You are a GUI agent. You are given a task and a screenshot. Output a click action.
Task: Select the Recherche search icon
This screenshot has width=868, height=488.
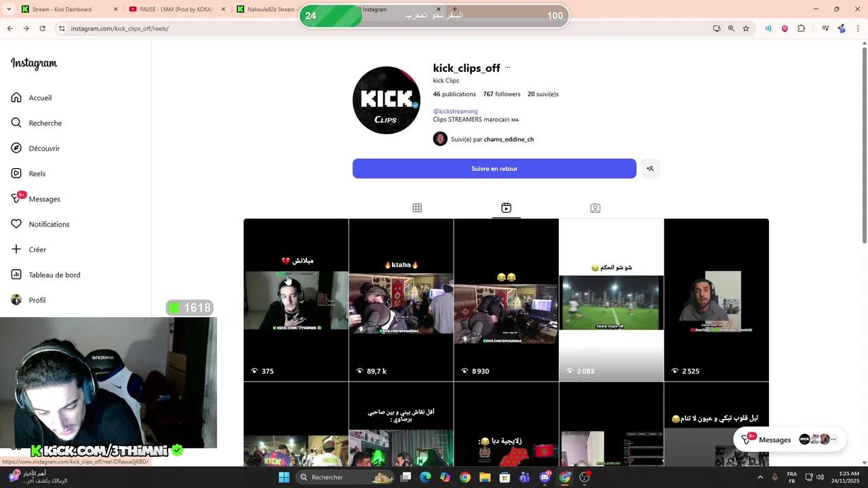click(x=16, y=123)
